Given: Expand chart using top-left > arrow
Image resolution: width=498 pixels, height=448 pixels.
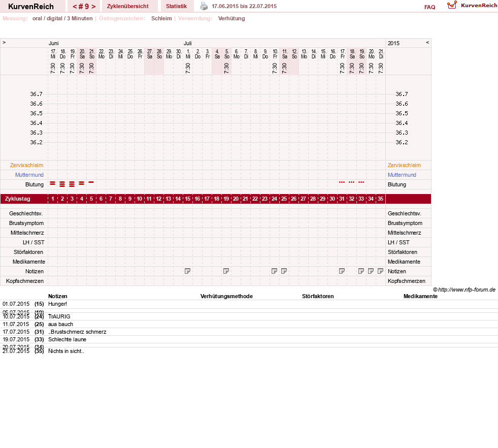Looking at the screenshot, I should [4, 42].
